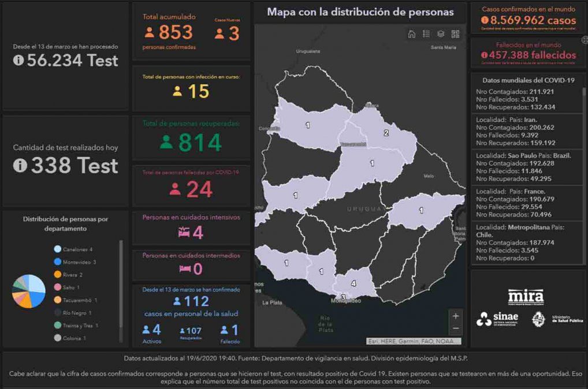The image size is (588, 389).
Task: Open the map layers stack icon
Action: tap(441, 34)
